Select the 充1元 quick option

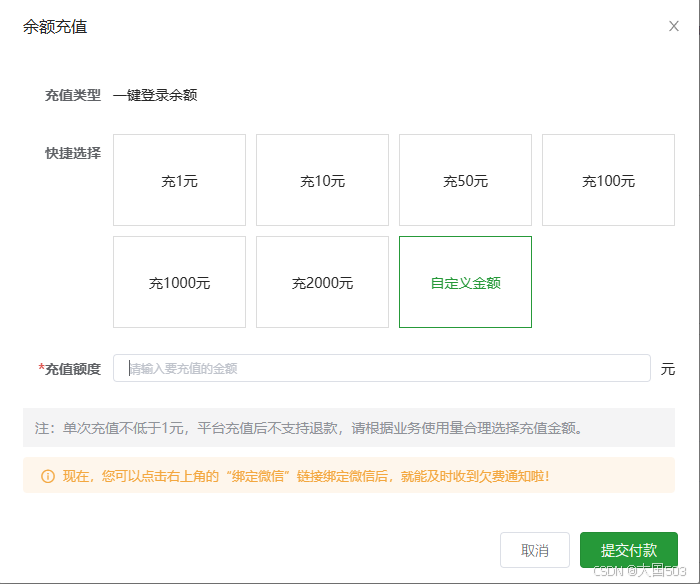(179, 180)
